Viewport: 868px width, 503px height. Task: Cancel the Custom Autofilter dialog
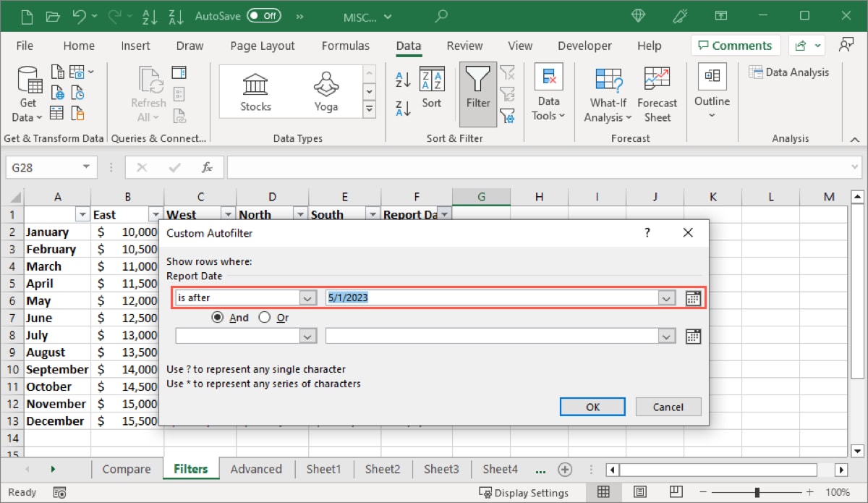pos(668,407)
